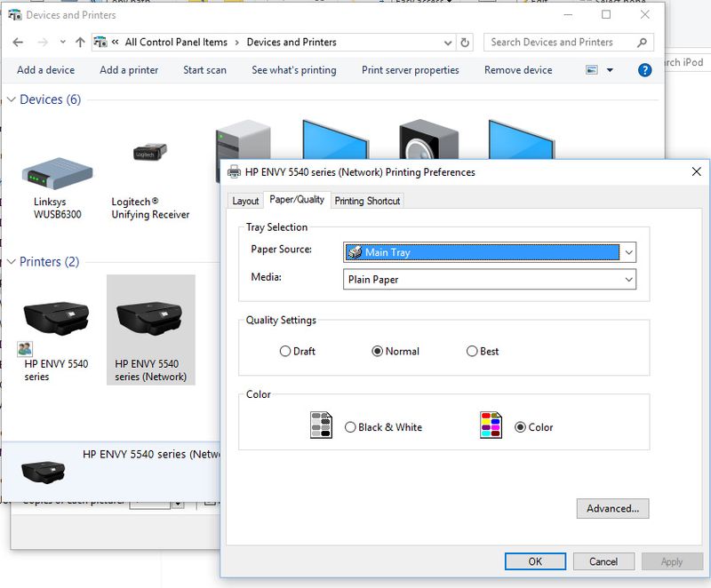Open Print server properties
The image size is (711, 588).
coord(411,70)
